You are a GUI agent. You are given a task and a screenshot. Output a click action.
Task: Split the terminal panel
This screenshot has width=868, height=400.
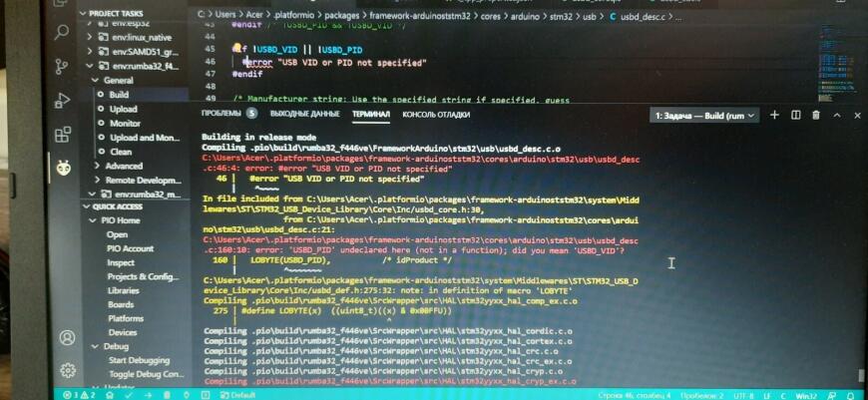(x=795, y=115)
